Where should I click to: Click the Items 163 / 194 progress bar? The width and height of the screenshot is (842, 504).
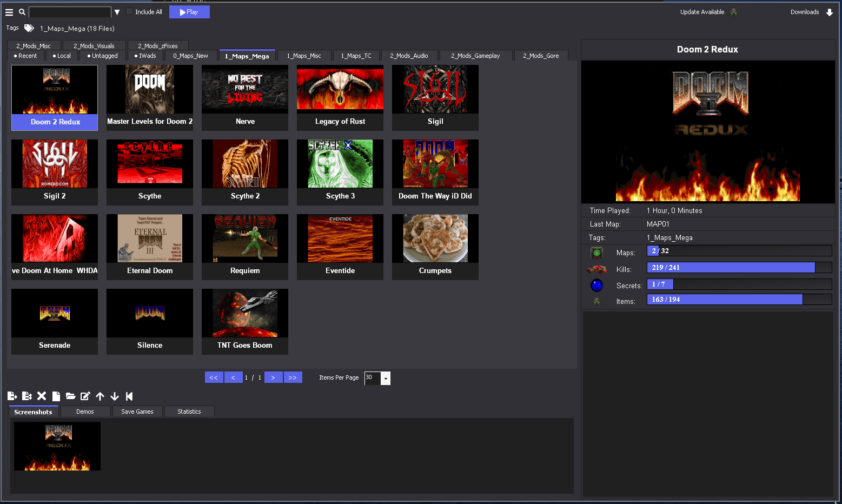[739, 300]
